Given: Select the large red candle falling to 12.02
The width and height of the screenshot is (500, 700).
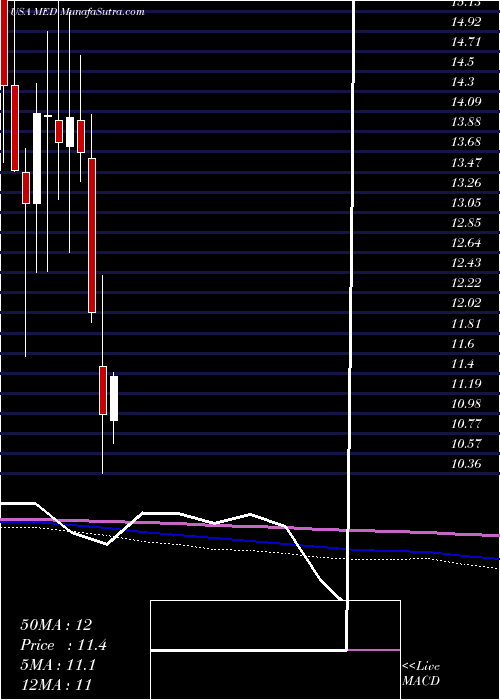Looking at the screenshot, I should [92, 235].
